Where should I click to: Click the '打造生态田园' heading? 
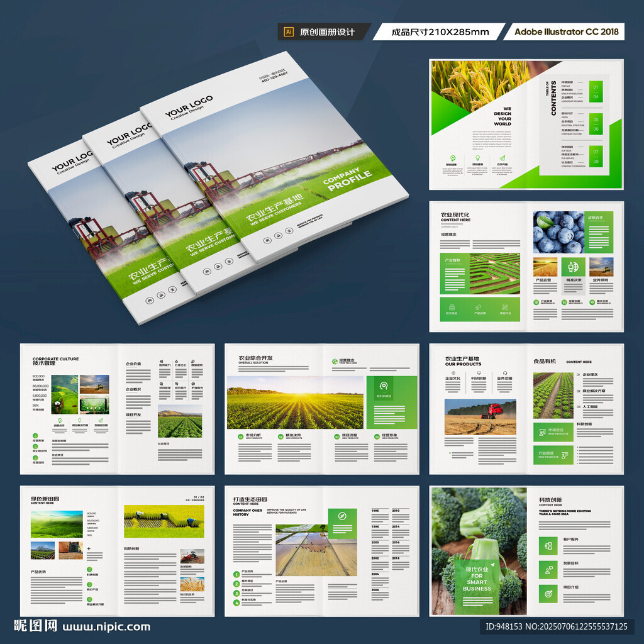[x=250, y=499]
